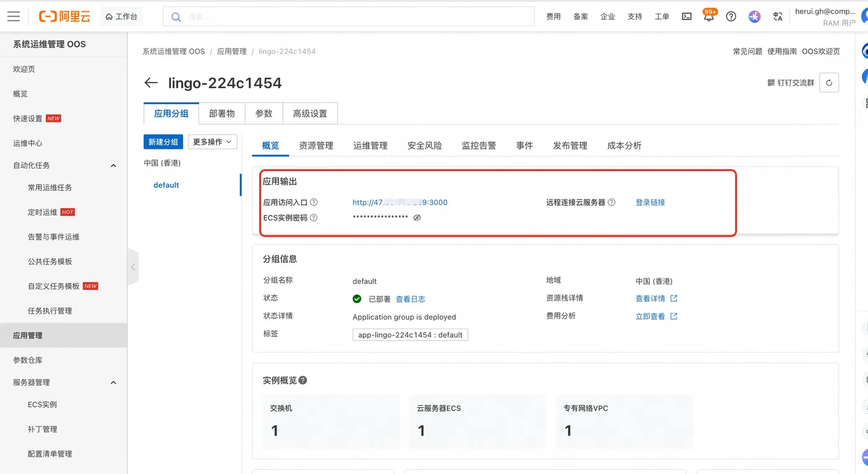Open the 事件 sub-tab
868x474 pixels.
[525, 146]
